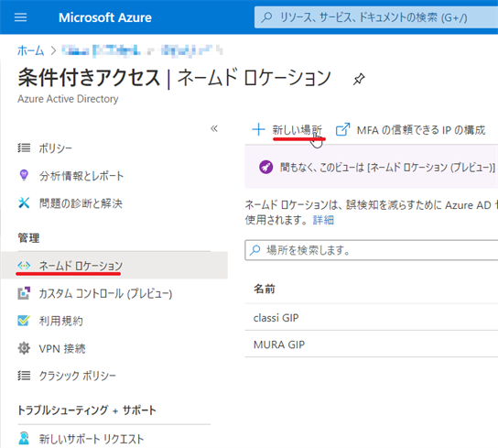Go to ホーム breadcrumb

30,50
